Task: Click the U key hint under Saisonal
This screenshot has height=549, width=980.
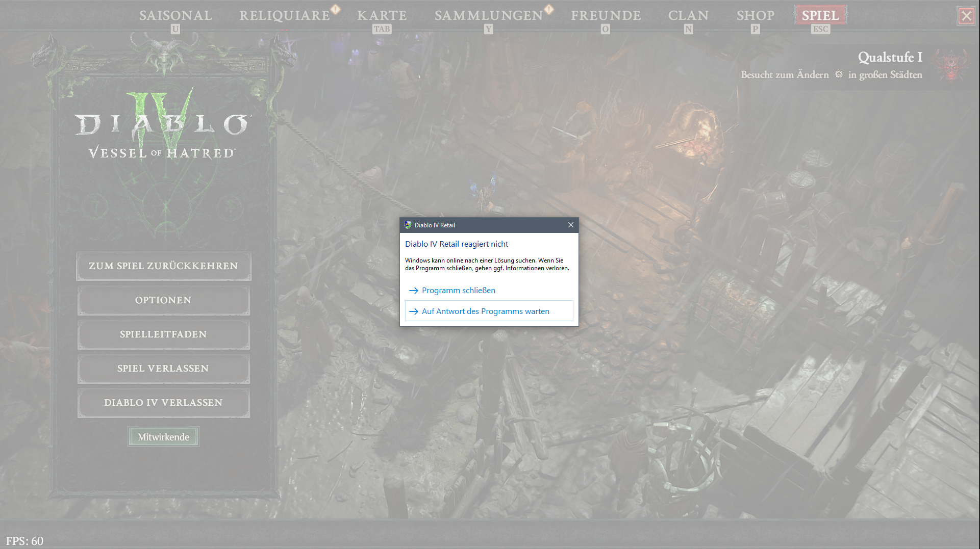Action: pos(175,29)
